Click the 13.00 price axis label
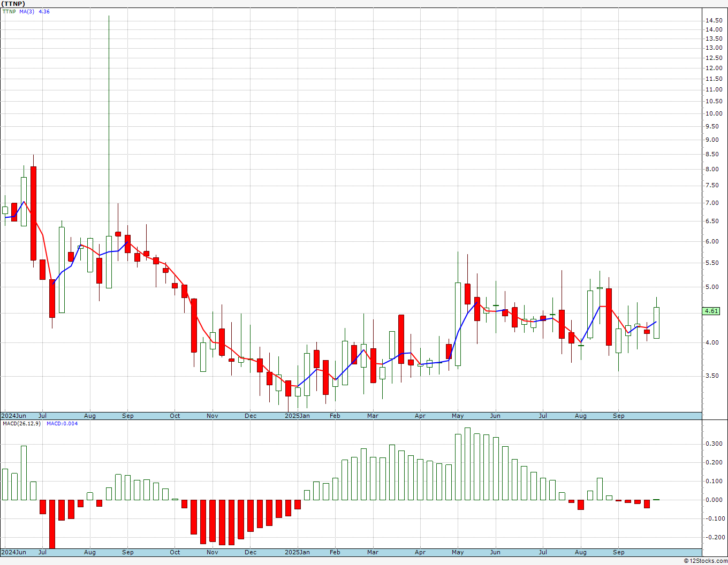Screen dimensions: 728x565 pos(714,48)
